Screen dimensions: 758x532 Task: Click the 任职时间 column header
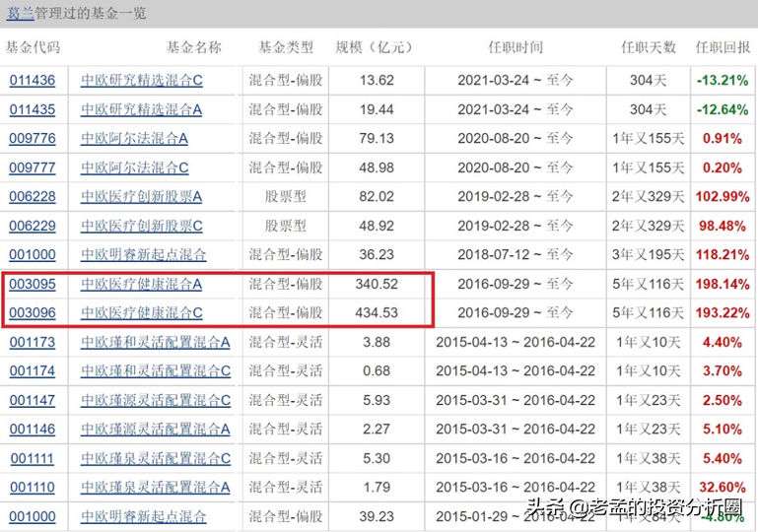(x=516, y=47)
